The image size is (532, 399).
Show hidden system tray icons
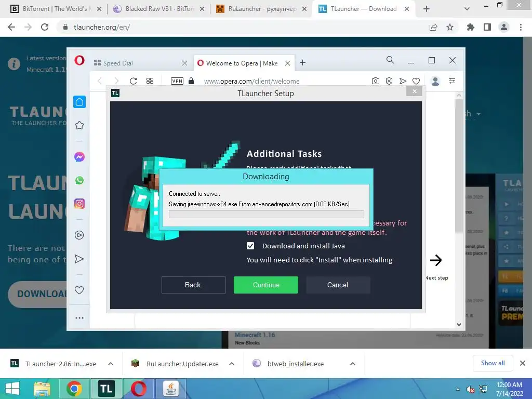coord(458,389)
